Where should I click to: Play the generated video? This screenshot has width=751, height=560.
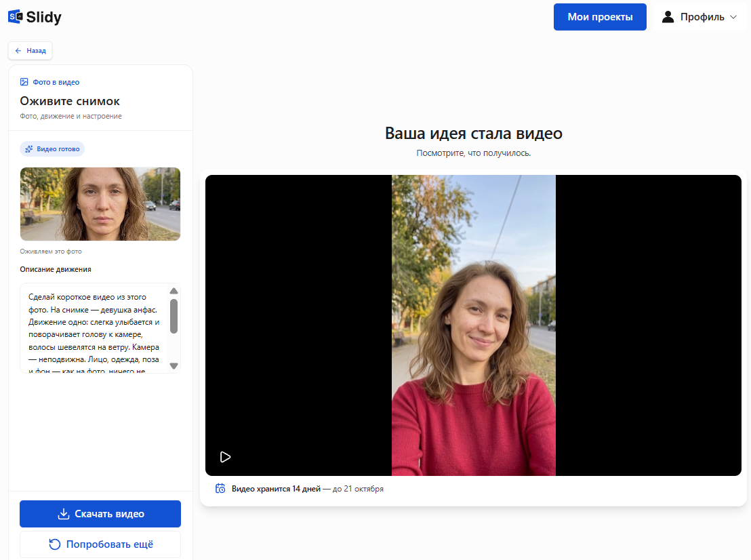pyautogui.click(x=225, y=457)
